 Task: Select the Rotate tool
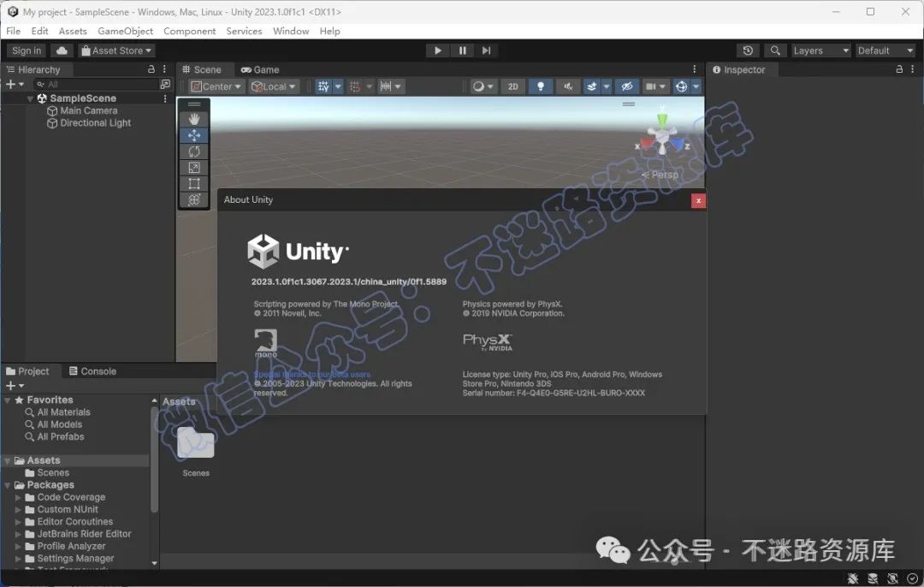194,151
